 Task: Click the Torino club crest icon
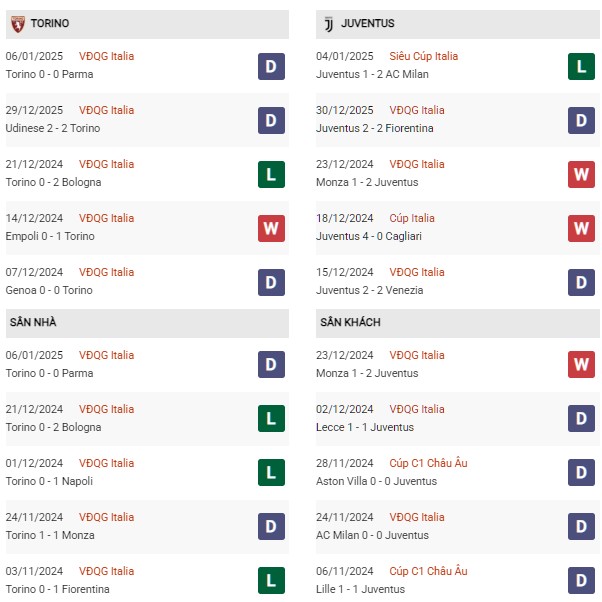(x=18, y=24)
